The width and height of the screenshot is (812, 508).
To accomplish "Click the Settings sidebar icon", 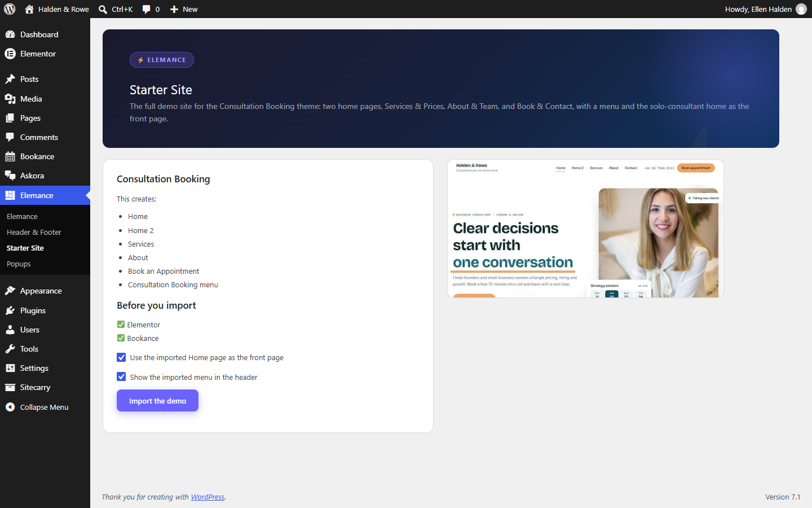I will click(x=10, y=368).
